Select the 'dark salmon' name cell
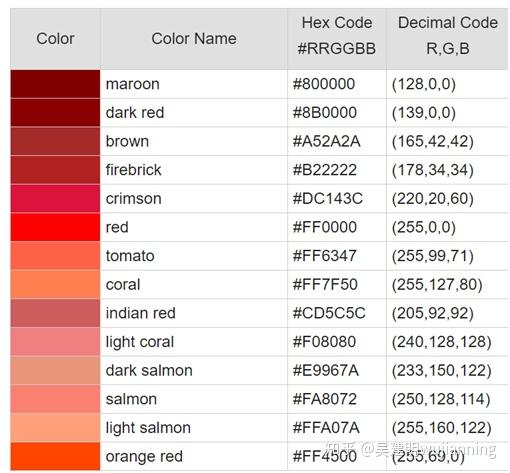510x473 pixels. [194, 371]
